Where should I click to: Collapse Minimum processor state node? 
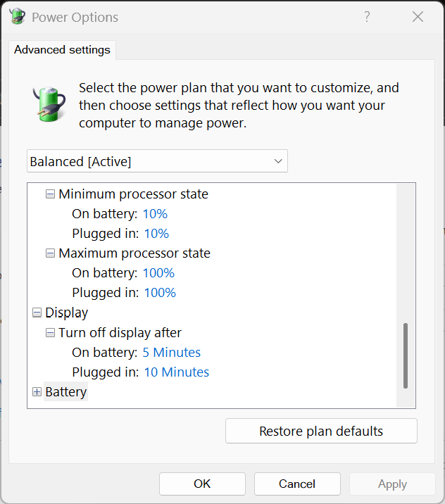(51, 194)
